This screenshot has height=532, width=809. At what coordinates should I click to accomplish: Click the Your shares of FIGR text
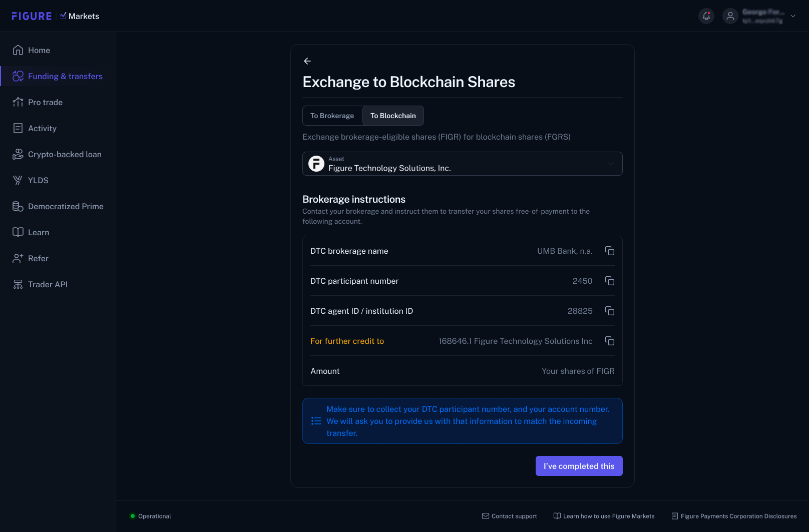coord(578,371)
